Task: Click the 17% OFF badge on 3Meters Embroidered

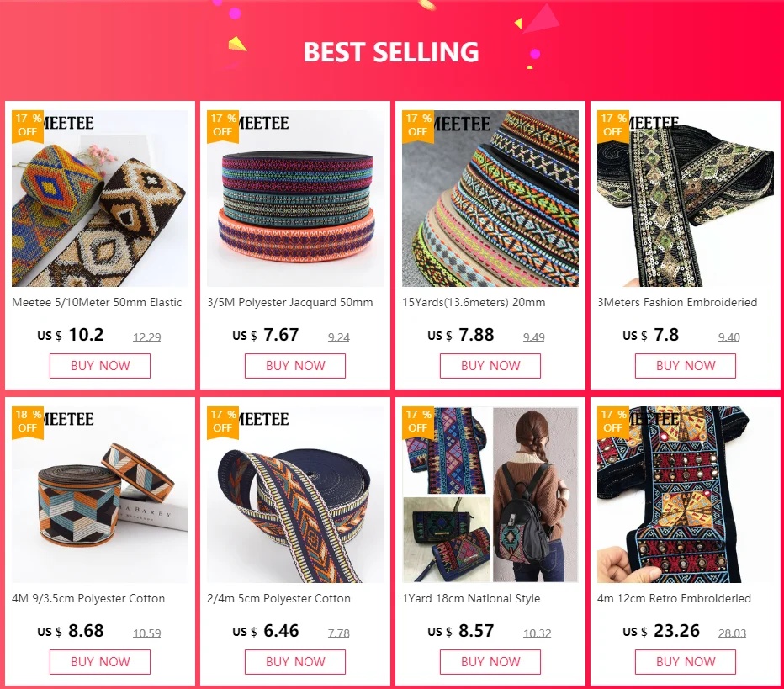Action: tap(613, 125)
